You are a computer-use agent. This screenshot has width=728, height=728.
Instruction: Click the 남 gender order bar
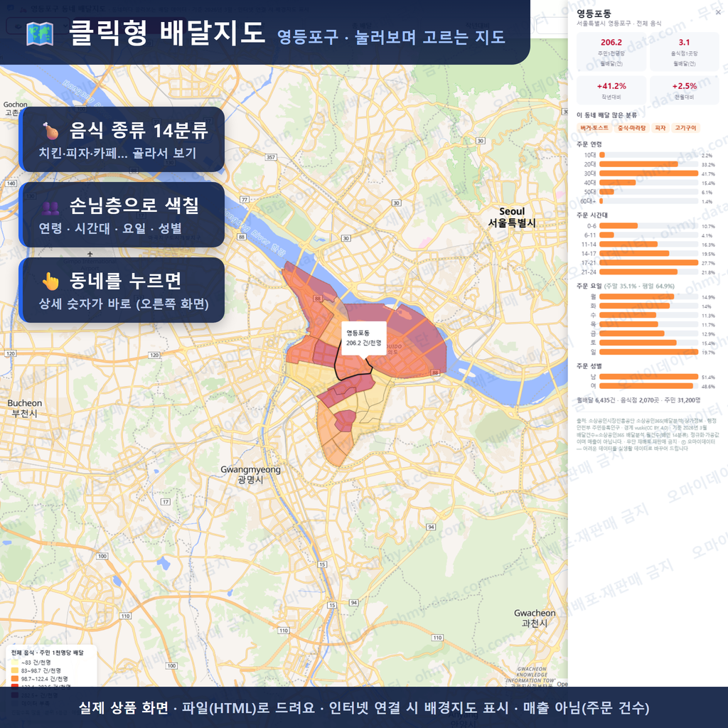point(648,377)
